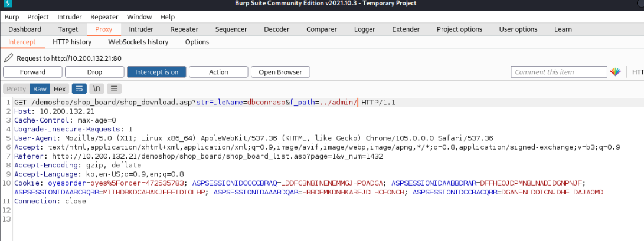
Task: Click the strFileName parameter in request line
Action: 220,103
